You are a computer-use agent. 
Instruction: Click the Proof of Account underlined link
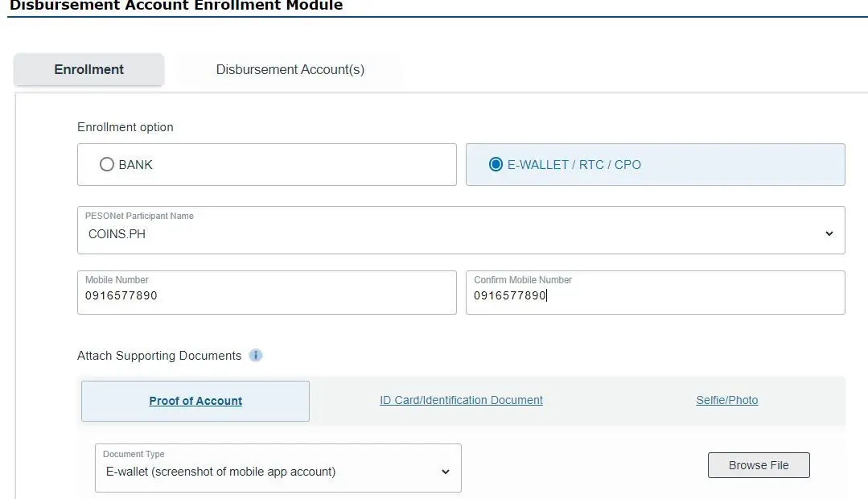[x=195, y=400]
